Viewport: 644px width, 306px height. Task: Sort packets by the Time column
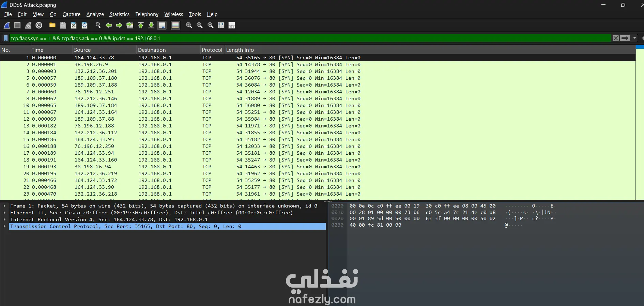click(52, 50)
